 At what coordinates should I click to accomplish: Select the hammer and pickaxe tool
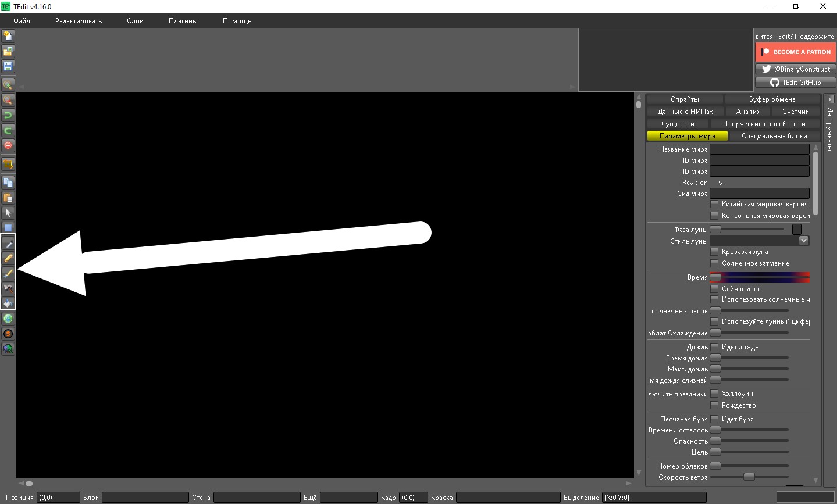click(8, 288)
